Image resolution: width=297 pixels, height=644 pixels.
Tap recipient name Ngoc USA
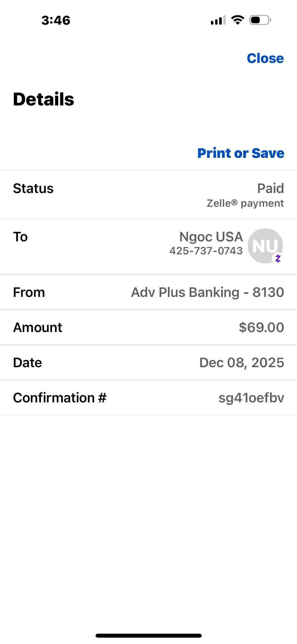click(x=211, y=237)
